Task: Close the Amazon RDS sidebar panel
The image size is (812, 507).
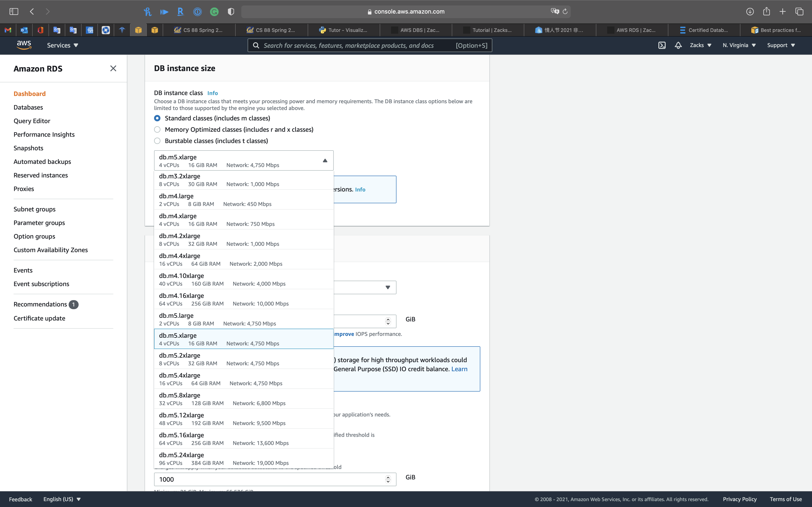Action: click(x=113, y=68)
